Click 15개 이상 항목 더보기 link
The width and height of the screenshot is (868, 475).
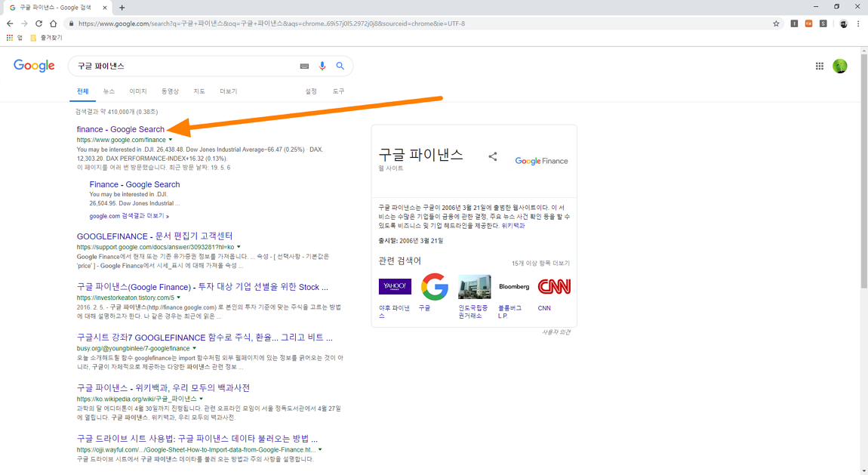pyautogui.click(x=540, y=264)
